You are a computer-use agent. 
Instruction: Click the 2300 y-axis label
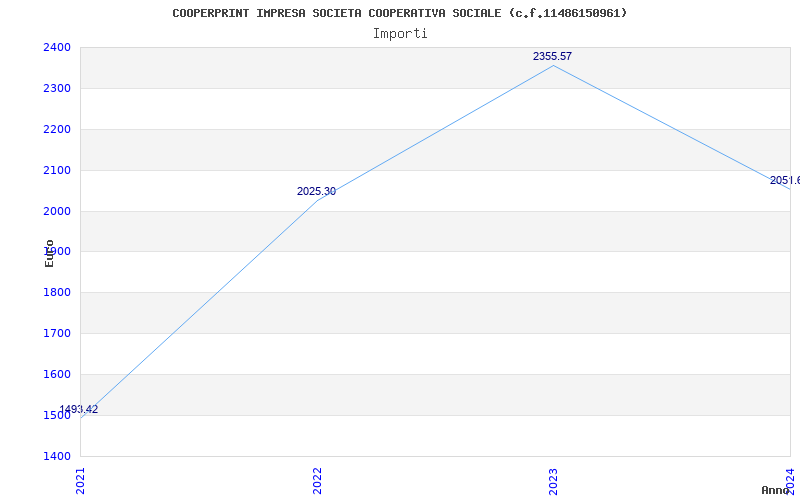coord(57,88)
